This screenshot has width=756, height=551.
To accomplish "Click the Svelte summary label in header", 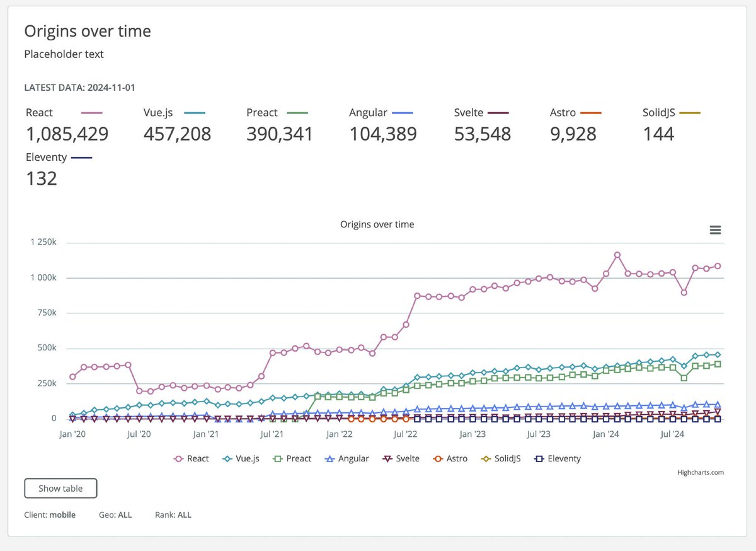I will coord(469,113).
